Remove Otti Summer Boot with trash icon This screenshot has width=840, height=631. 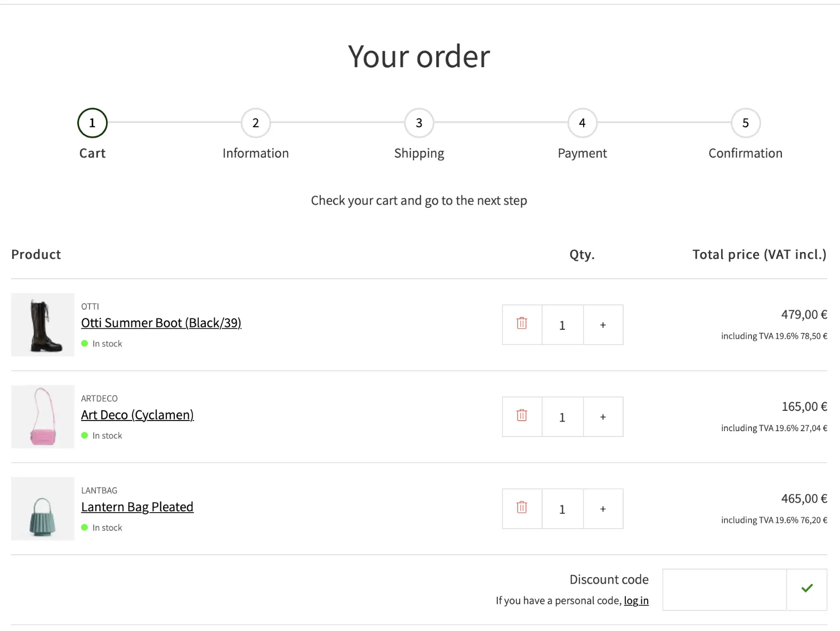[522, 324]
